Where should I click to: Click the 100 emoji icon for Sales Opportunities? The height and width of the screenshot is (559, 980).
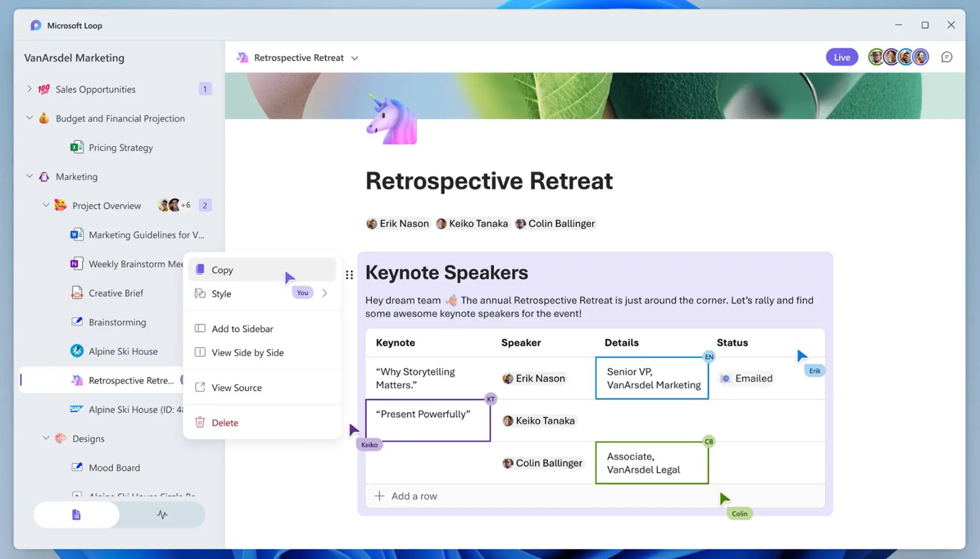pyautogui.click(x=44, y=89)
